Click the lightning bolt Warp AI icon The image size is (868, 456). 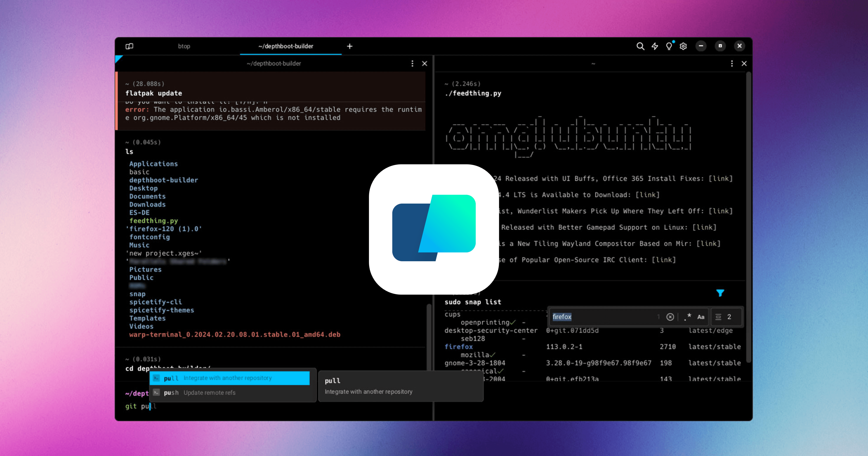pos(655,46)
